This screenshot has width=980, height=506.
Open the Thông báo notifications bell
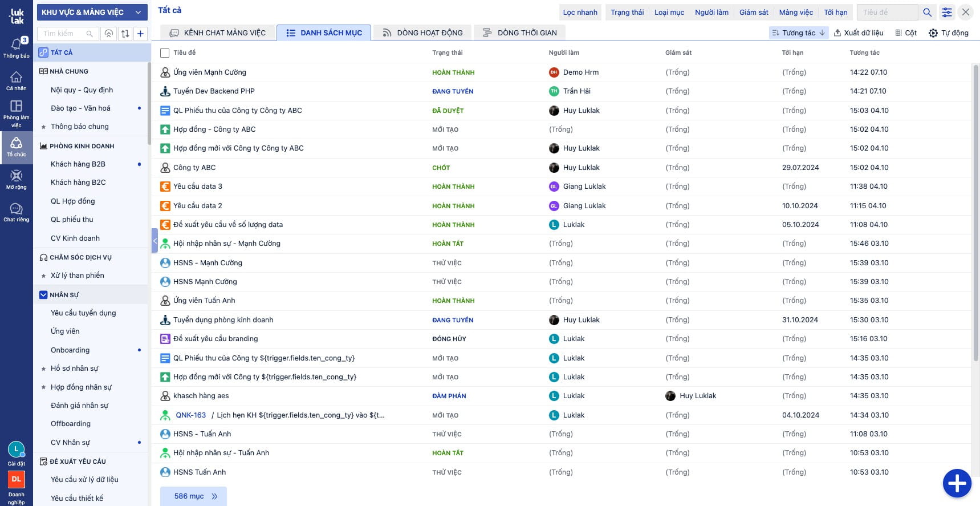16,46
